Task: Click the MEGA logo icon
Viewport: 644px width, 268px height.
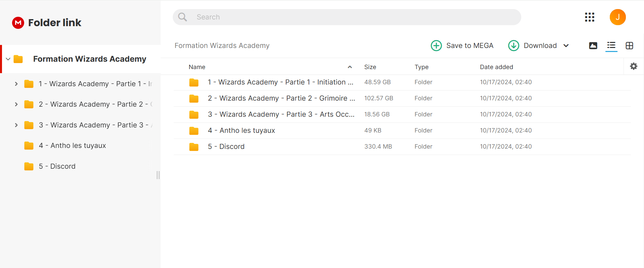Action: click(x=18, y=23)
